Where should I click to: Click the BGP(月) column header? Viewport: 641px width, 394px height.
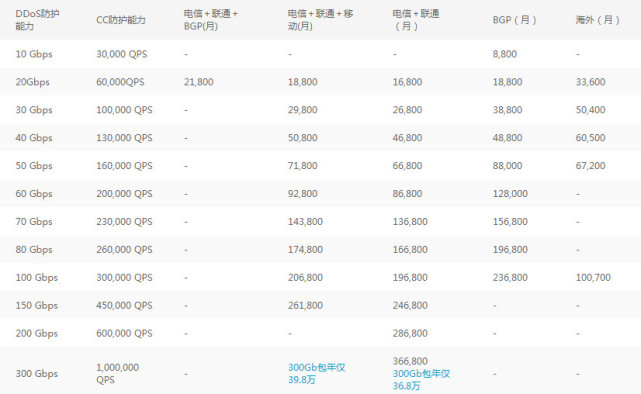pos(514,20)
